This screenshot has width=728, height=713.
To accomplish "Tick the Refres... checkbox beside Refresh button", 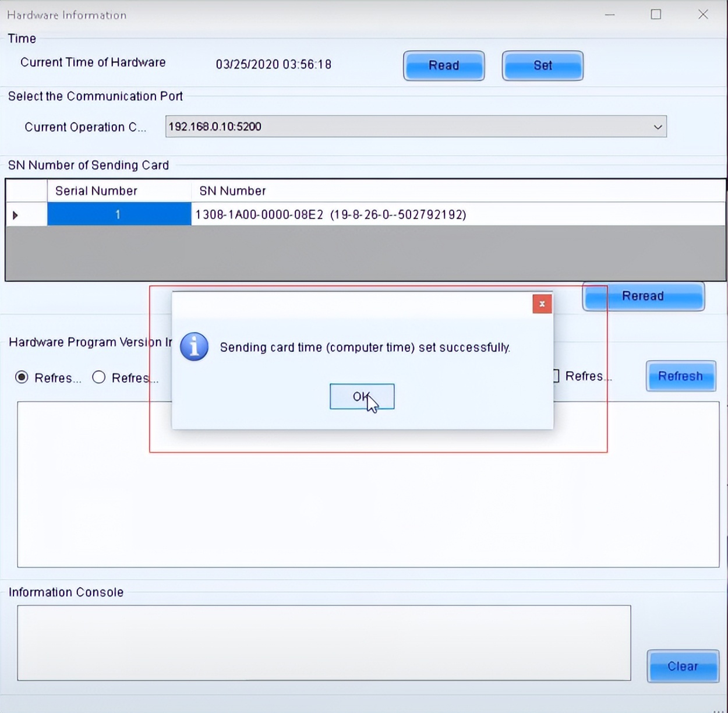I will 555,376.
